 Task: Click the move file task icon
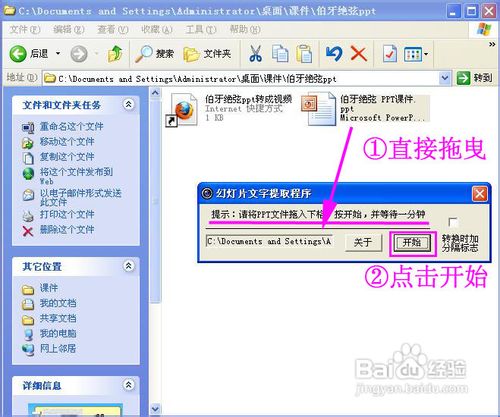pos(28,143)
